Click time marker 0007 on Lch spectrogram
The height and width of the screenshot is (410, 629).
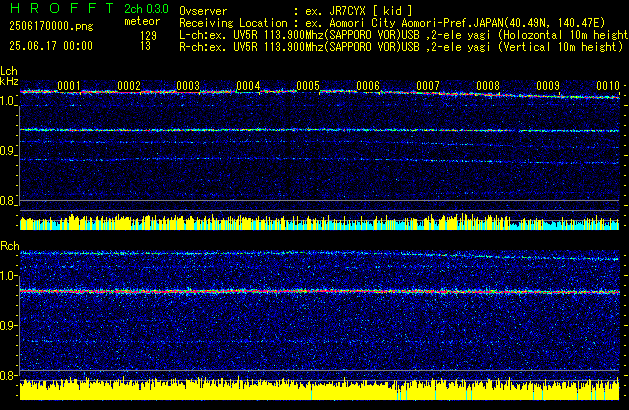(428, 85)
